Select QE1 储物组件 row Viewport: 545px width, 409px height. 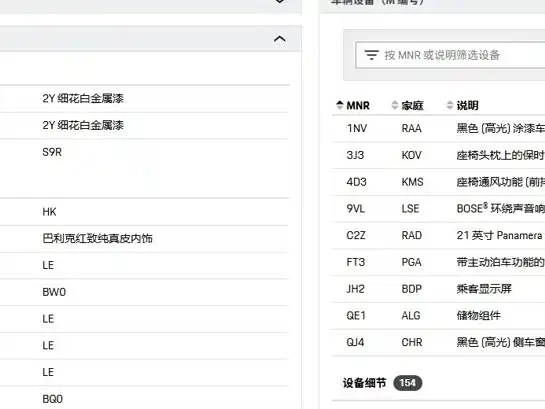[x=438, y=316]
